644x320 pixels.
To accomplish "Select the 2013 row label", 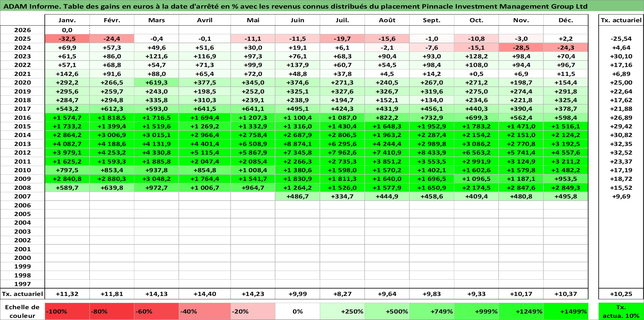I will (x=23, y=144).
